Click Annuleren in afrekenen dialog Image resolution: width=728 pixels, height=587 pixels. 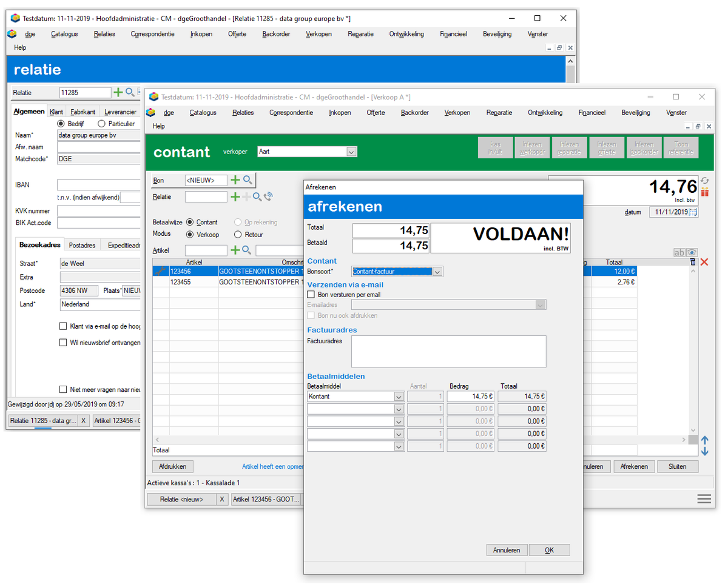pos(507,550)
